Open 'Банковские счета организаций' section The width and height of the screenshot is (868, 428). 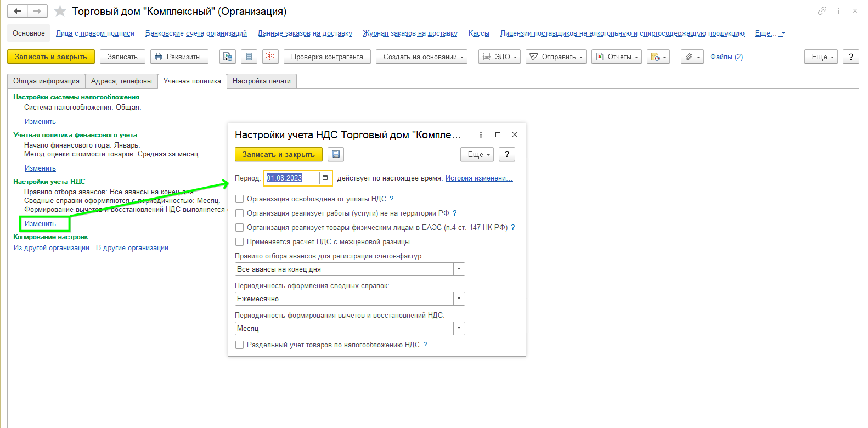point(196,33)
